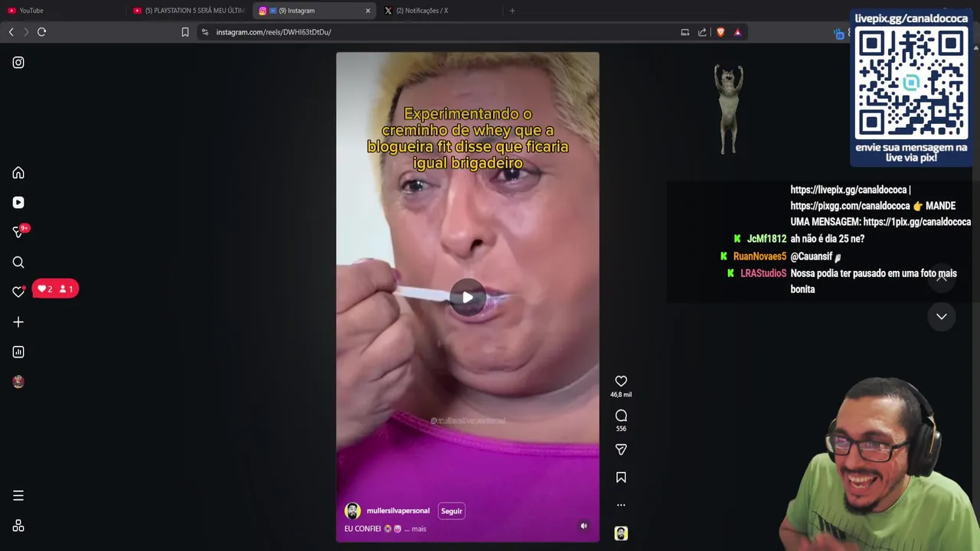
Task: Open mullersilvapersonal profile username link
Action: point(398,511)
